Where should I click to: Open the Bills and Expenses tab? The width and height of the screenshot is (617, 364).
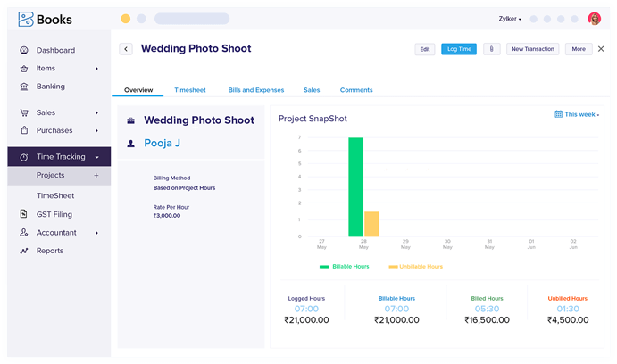(256, 90)
